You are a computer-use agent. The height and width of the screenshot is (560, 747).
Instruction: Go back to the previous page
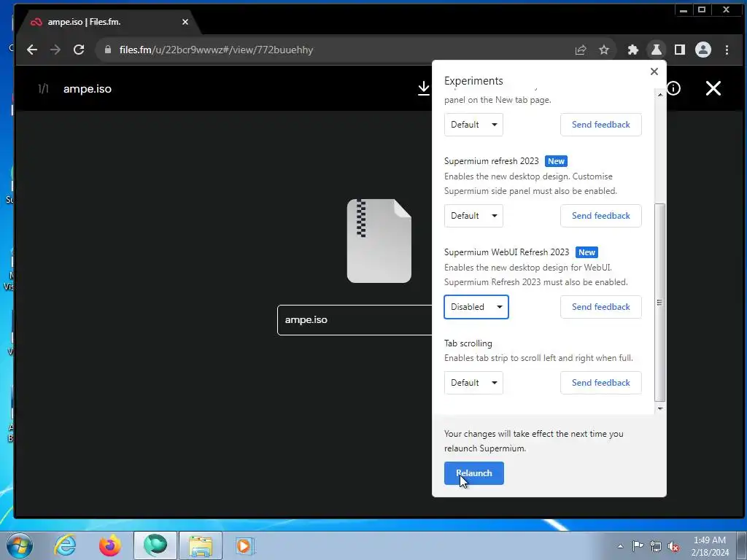tap(32, 50)
